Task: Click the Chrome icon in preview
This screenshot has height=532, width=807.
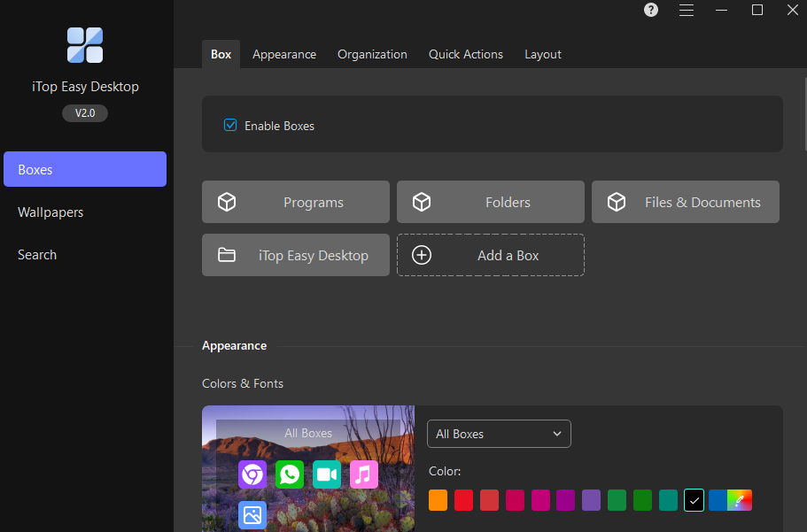Action: [x=252, y=474]
